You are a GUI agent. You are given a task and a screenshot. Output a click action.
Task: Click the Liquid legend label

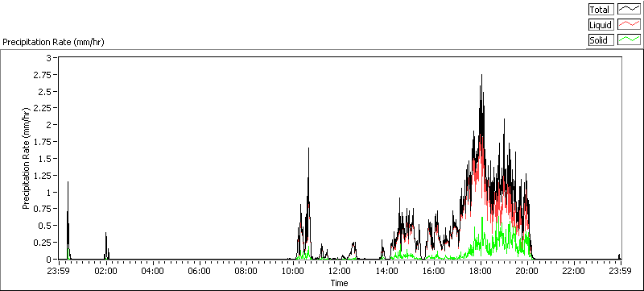[x=601, y=25]
